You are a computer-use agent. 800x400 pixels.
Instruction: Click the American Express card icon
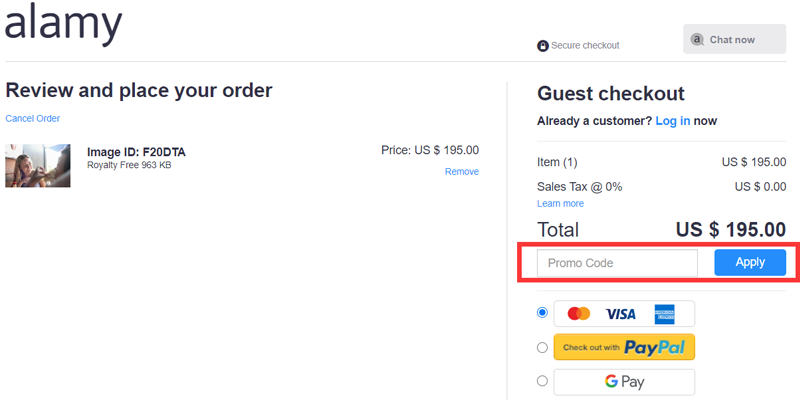[x=666, y=314]
